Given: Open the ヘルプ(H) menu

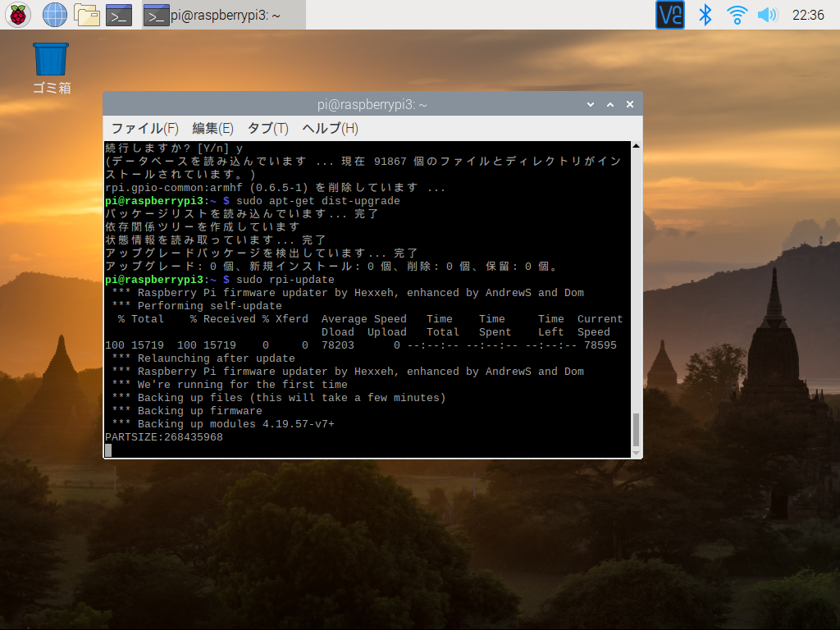Looking at the screenshot, I should coord(330,129).
